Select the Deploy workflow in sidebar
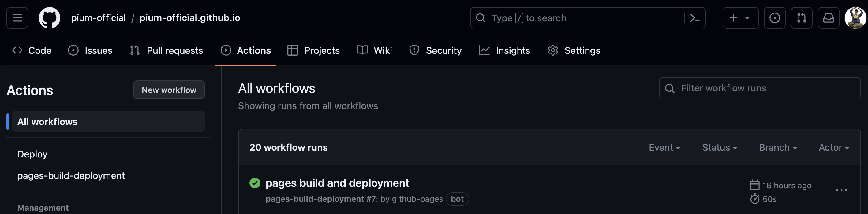 [32, 154]
